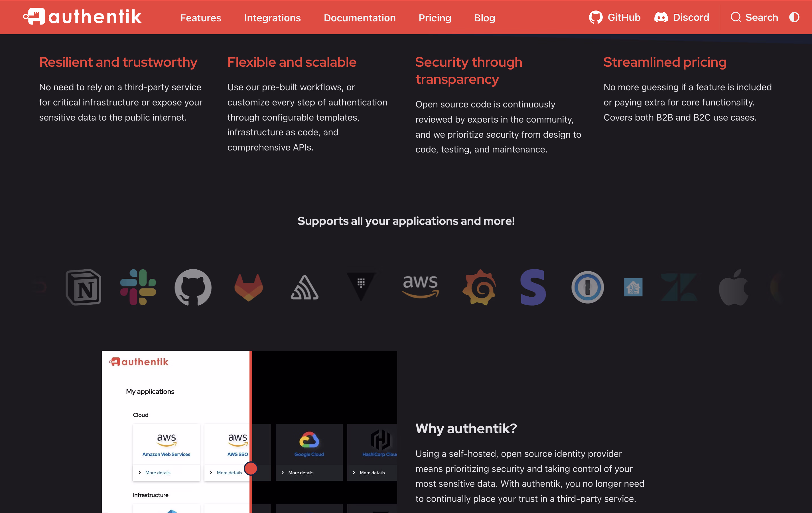812x513 pixels.
Task: Click the Apple logo icon
Action: [x=733, y=287]
